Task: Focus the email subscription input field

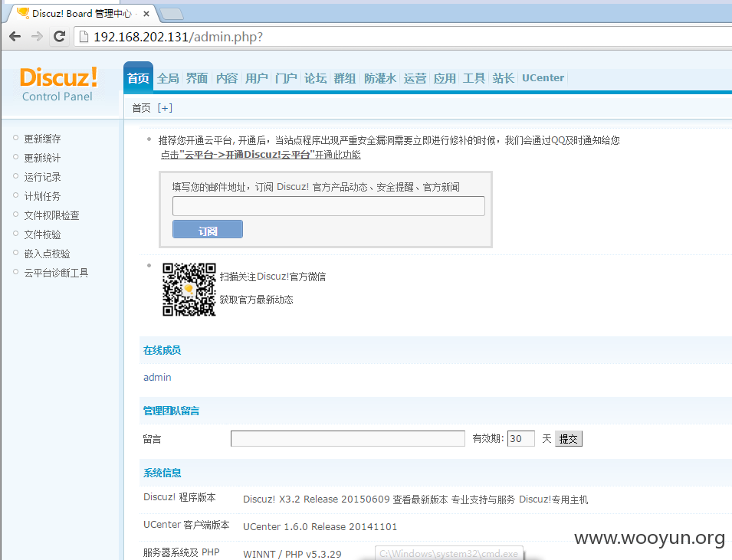Action: pyautogui.click(x=329, y=206)
